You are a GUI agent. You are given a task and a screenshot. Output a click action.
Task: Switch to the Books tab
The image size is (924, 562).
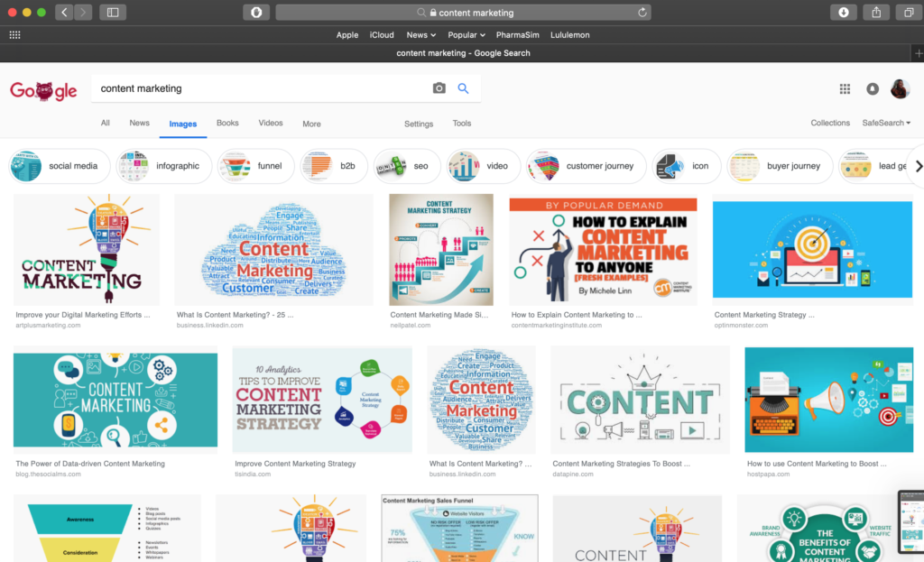[227, 123]
